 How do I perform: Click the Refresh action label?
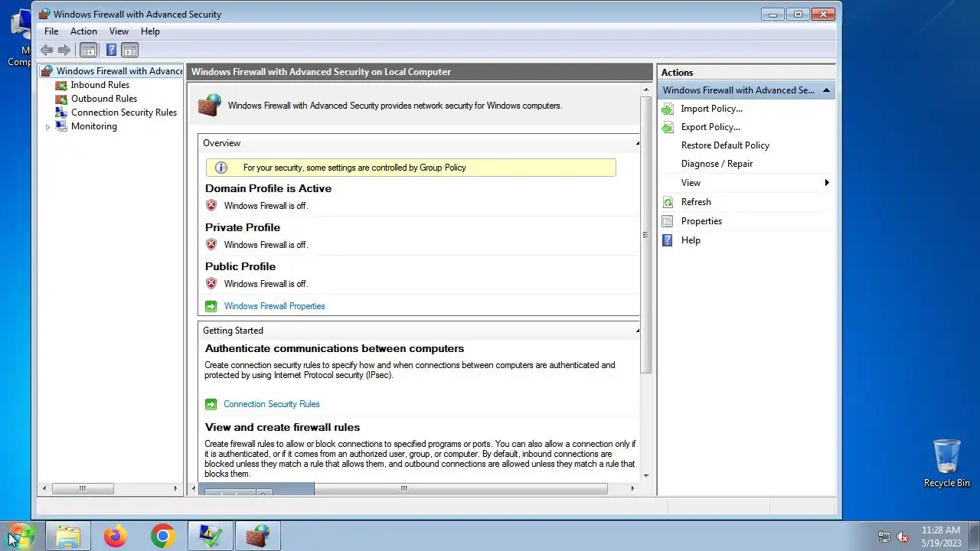[696, 202]
